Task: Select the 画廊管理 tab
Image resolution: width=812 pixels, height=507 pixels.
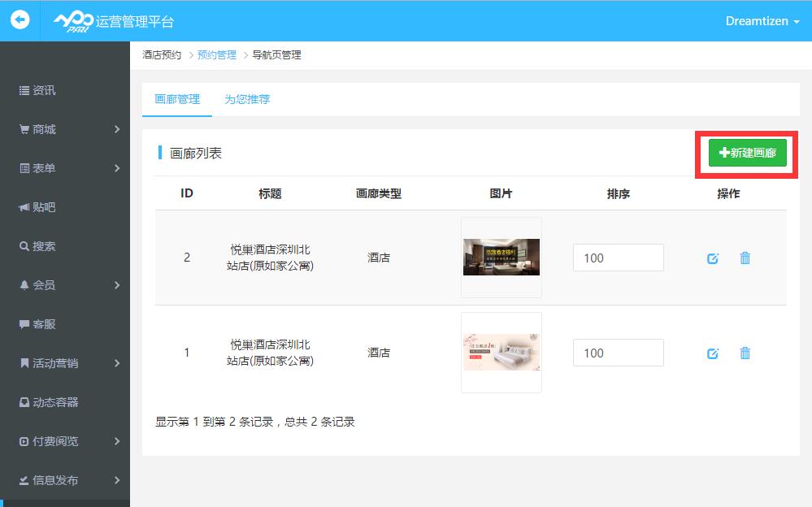Action: (x=177, y=99)
